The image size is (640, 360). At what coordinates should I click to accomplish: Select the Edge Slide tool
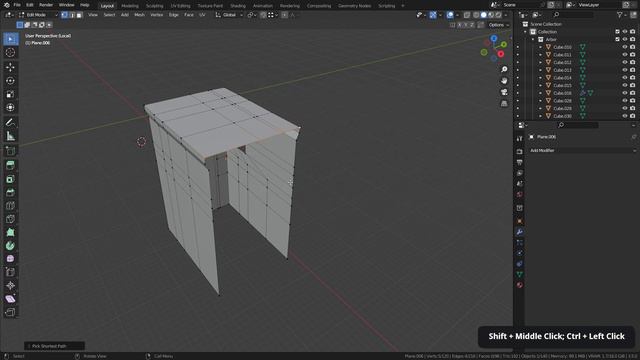pyautogui.click(x=11, y=272)
